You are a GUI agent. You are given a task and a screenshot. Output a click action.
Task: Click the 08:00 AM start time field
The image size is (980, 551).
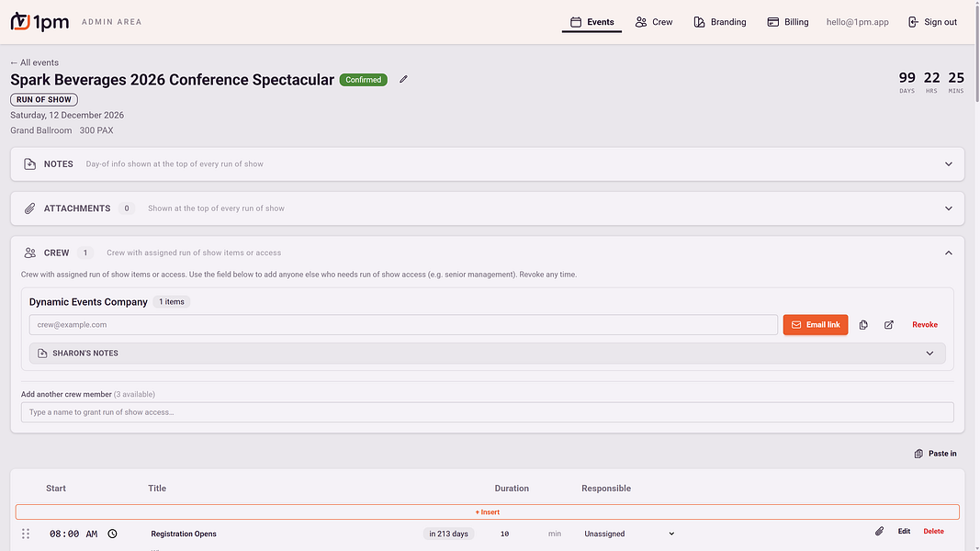tap(73, 534)
